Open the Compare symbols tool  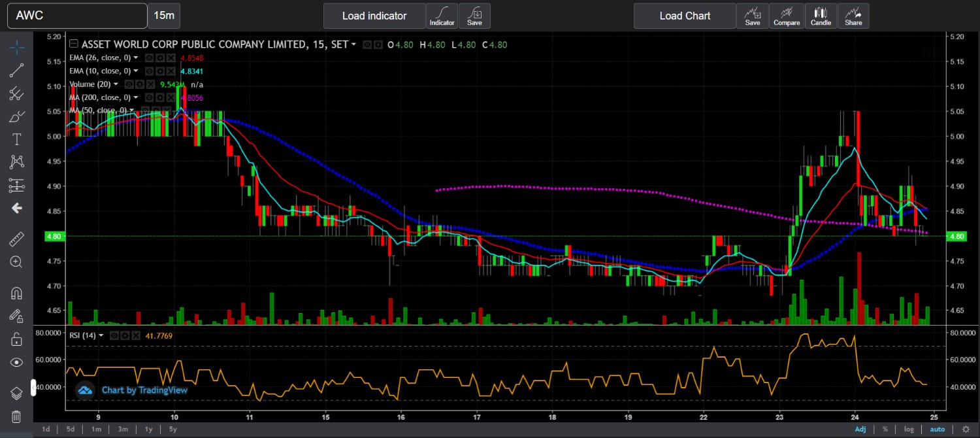tap(787, 16)
